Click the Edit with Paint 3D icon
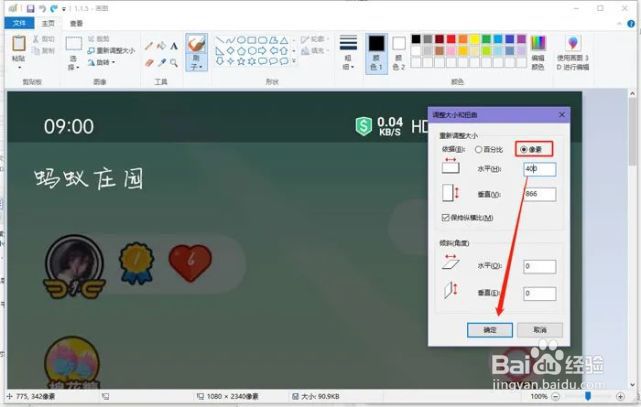 coord(573,43)
